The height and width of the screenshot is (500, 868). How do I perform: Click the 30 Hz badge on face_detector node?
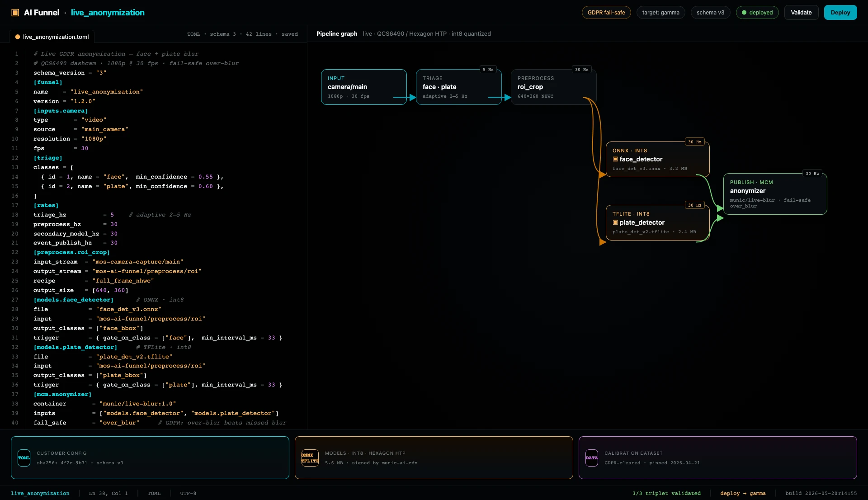click(x=695, y=142)
